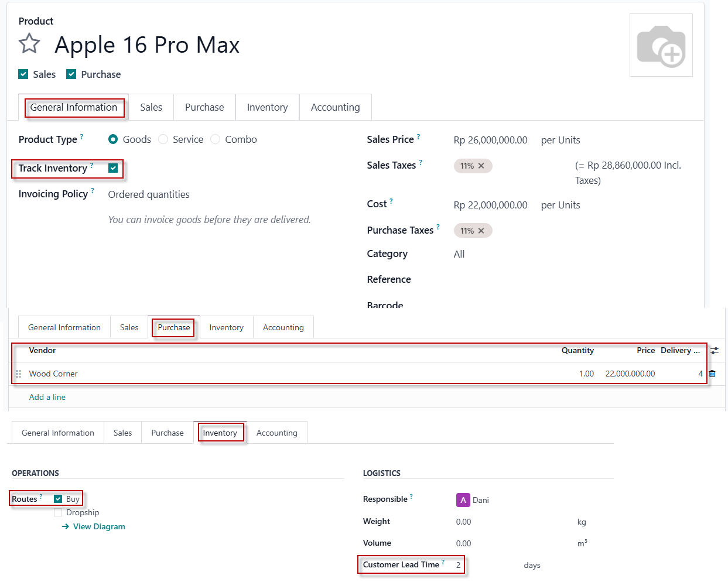The height and width of the screenshot is (582, 728).
Task: Show the Invoicing Policy help question mark
Action: (93, 190)
